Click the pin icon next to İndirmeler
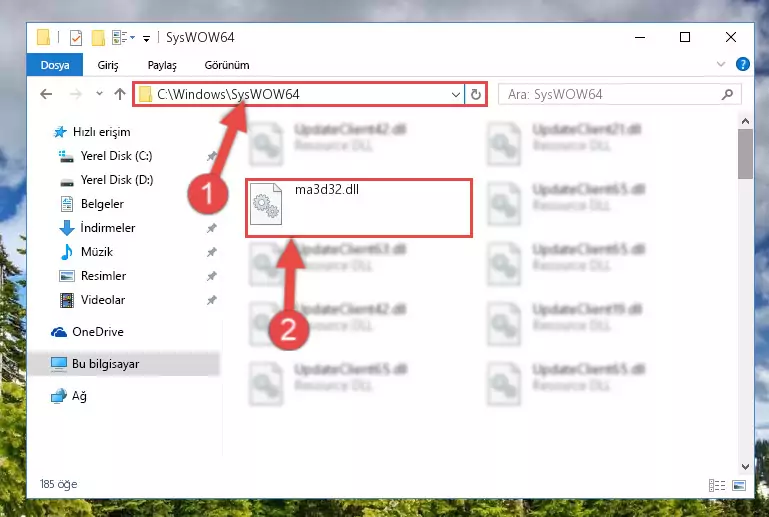The image size is (769, 517). tap(211, 228)
